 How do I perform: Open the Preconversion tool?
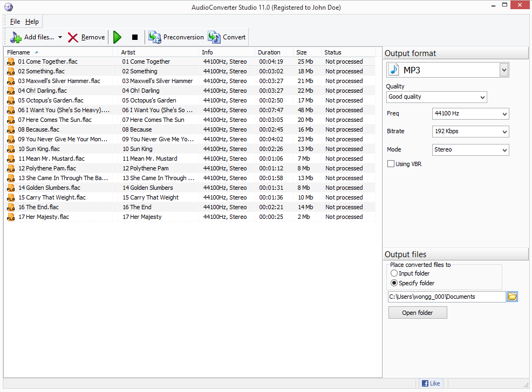tap(155, 37)
